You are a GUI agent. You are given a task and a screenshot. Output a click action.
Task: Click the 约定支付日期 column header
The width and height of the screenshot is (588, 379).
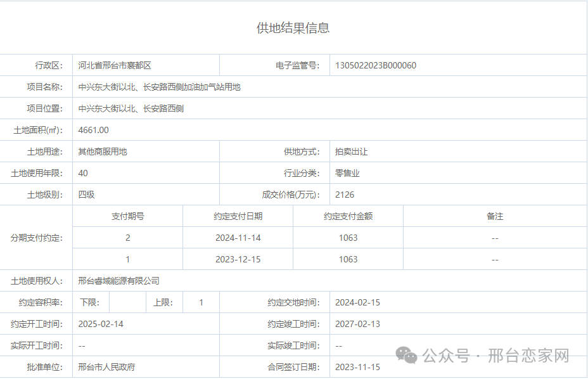point(238,216)
